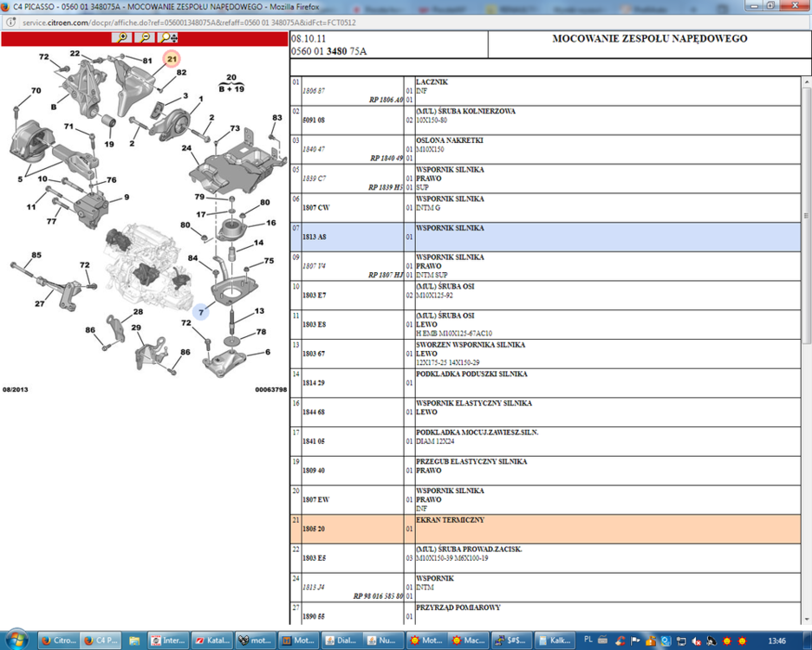The height and width of the screenshot is (650, 812).
Task: Click the muted volume tray icon
Action: (x=696, y=640)
